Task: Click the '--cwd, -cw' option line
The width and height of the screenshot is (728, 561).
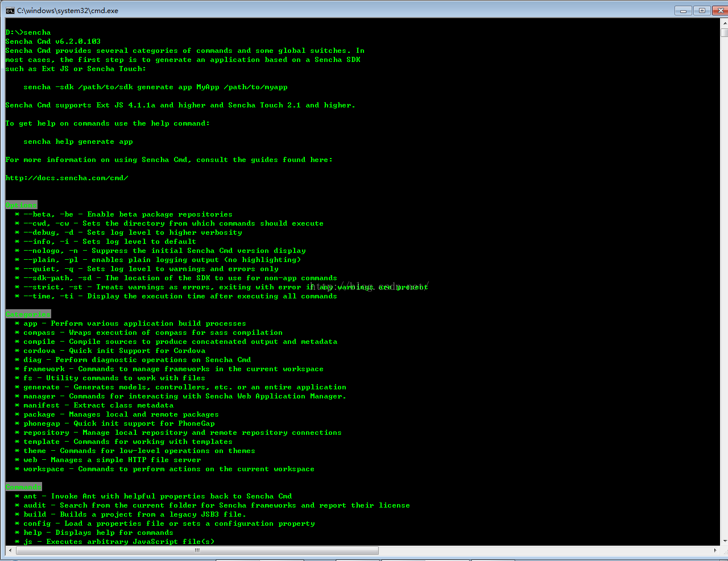Action: 169,223
